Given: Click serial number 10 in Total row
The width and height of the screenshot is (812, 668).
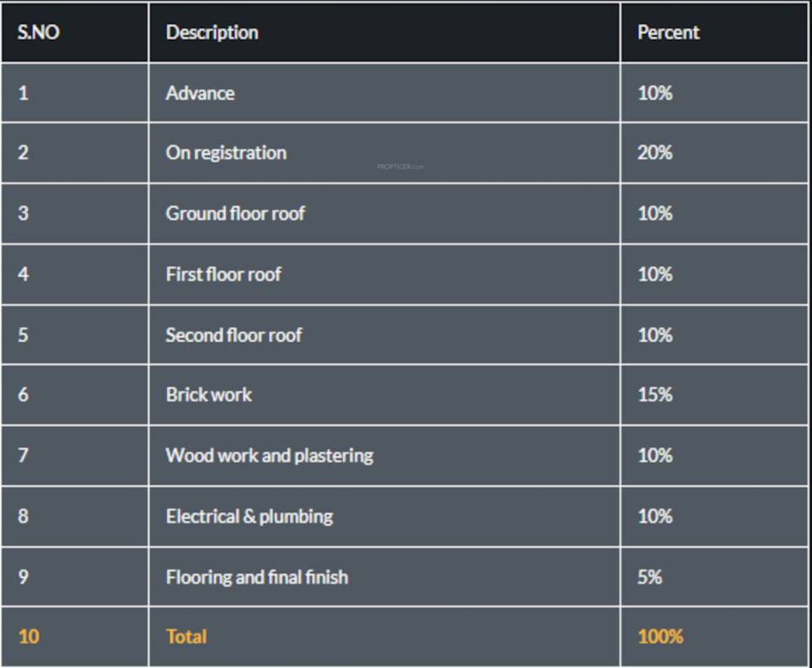Looking at the screenshot, I should pyautogui.click(x=29, y=637).
